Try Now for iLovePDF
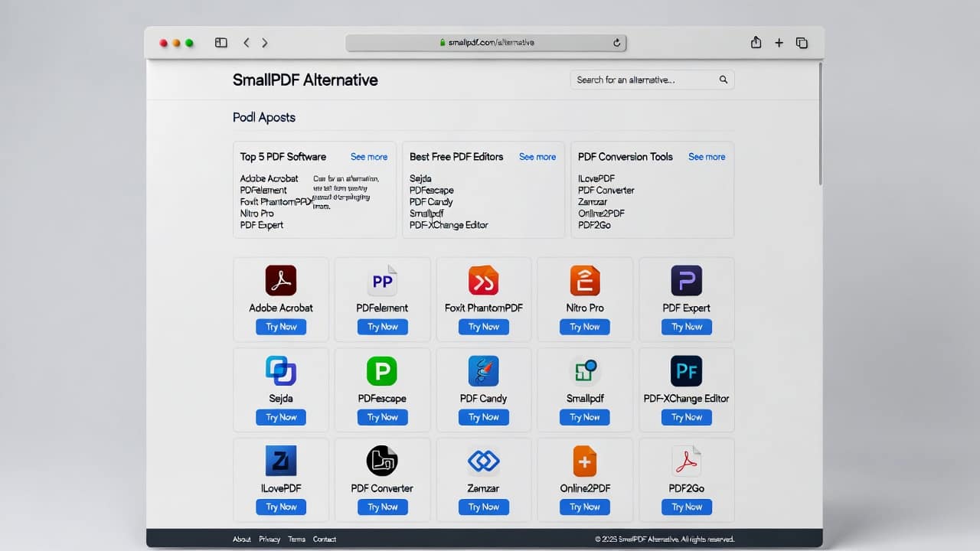This screenshot has width=980, height=551. pos(281,507)
